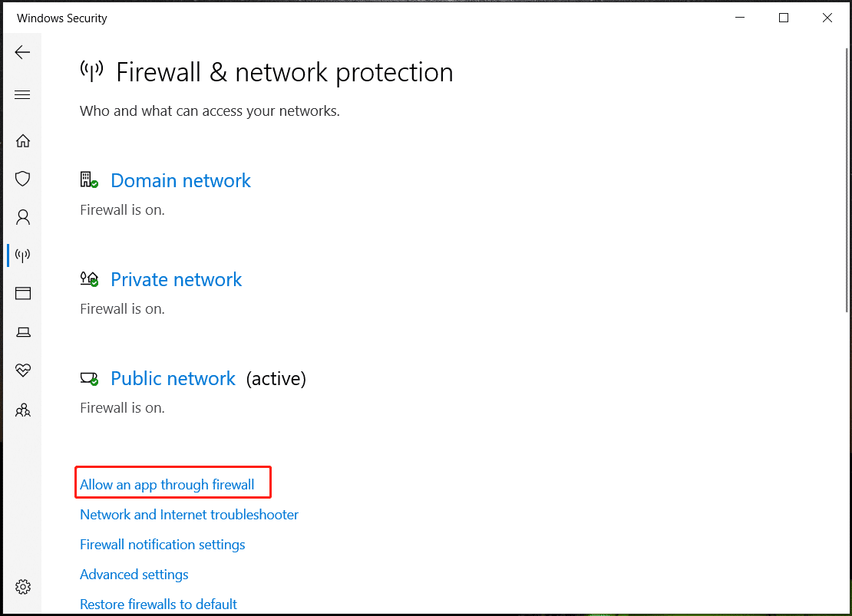Open Family options sidebar icon
The height and width of the screenshot is (616, 852).
(x=23, y=410)
